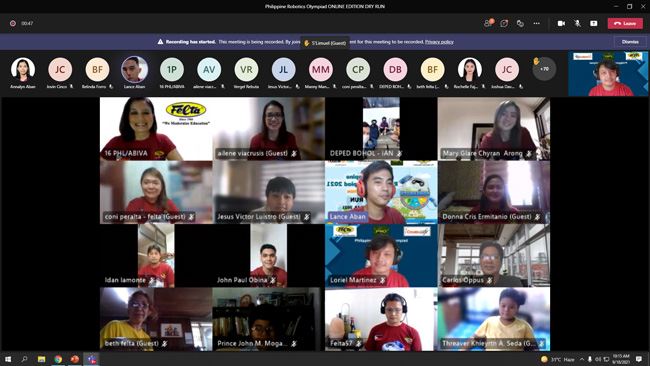Open the Windows notification center icon
Screen dimensions: 650x366
click(x=639, y=359)
